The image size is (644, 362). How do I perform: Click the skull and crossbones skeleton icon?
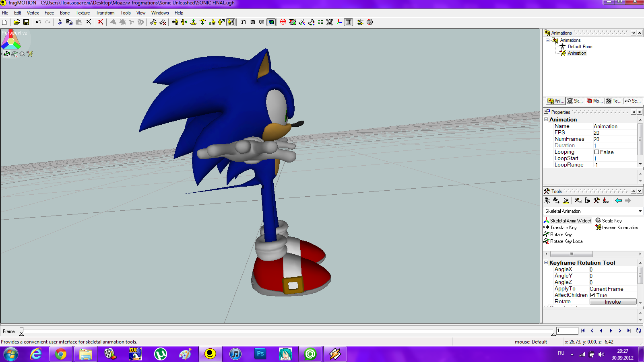click(x=330, y=22)
